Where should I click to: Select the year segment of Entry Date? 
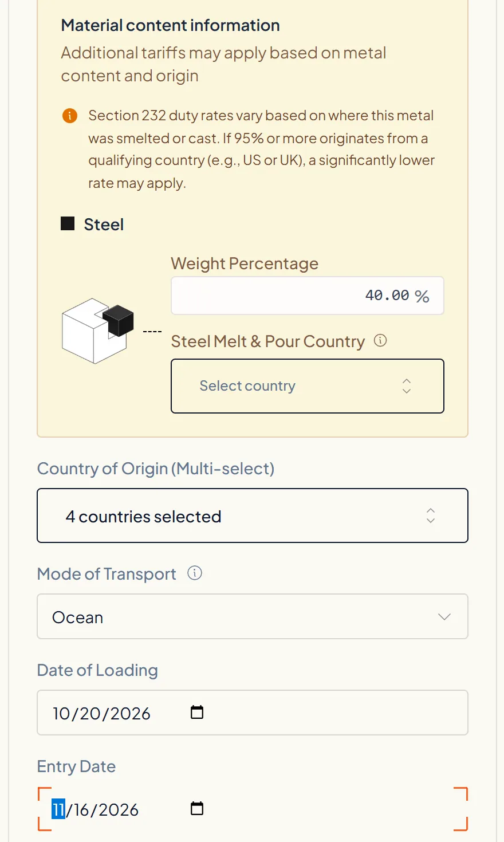click(x=119, y=809)
